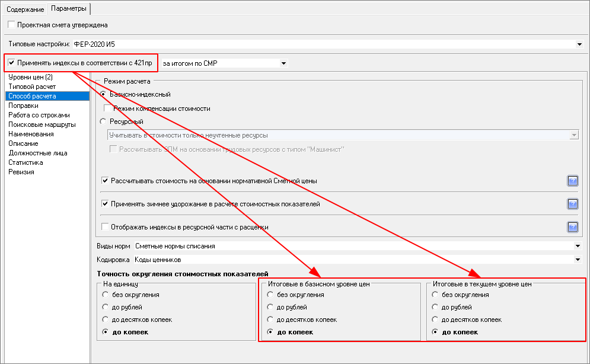
Task: Click help icon for normative Сметной цены row
Action: tap(572, 181)
